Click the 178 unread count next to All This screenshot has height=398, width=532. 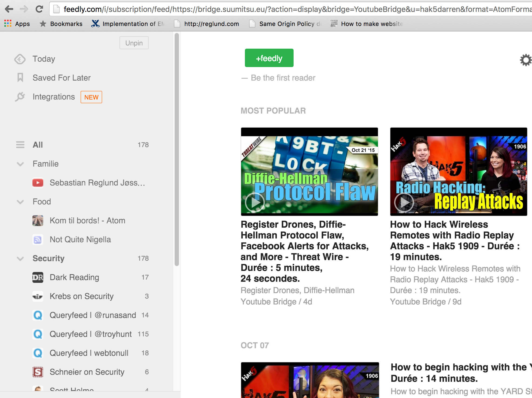pyautogui.click(x=143, y=145)
